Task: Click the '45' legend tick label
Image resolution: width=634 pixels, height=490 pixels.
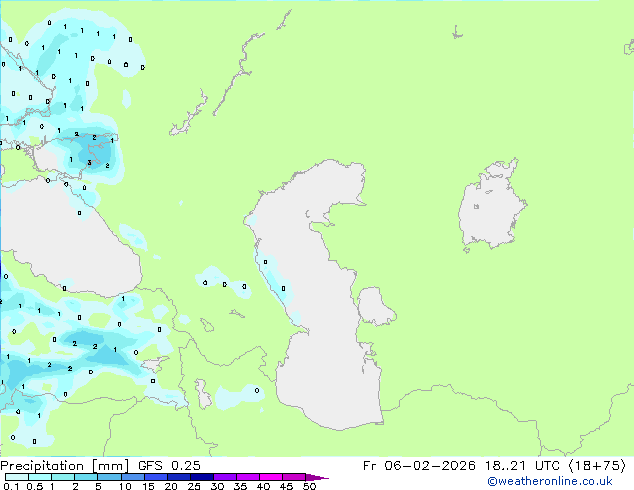Action: click(286, 486)
